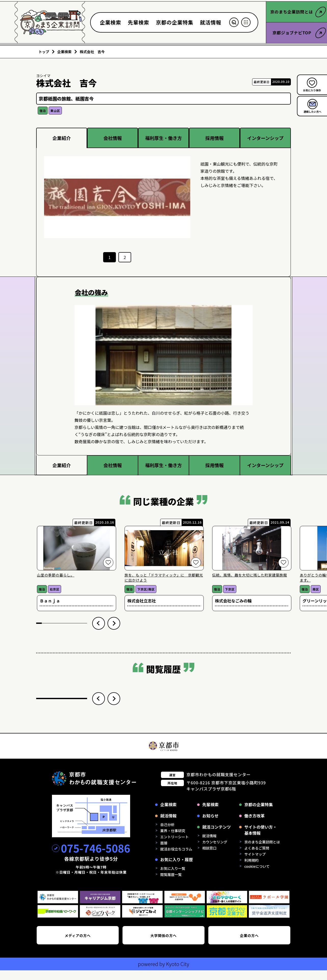Open the 立志社 card alley thumbnail

click(164, 548)
